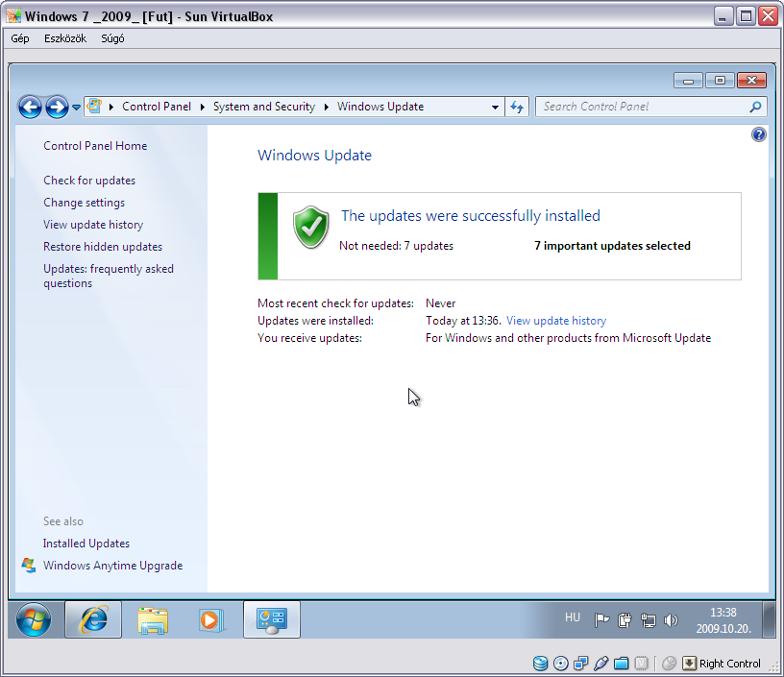Click the Control Panel icon in address bar
Viewport: 784px width, 677px height.
94,106
